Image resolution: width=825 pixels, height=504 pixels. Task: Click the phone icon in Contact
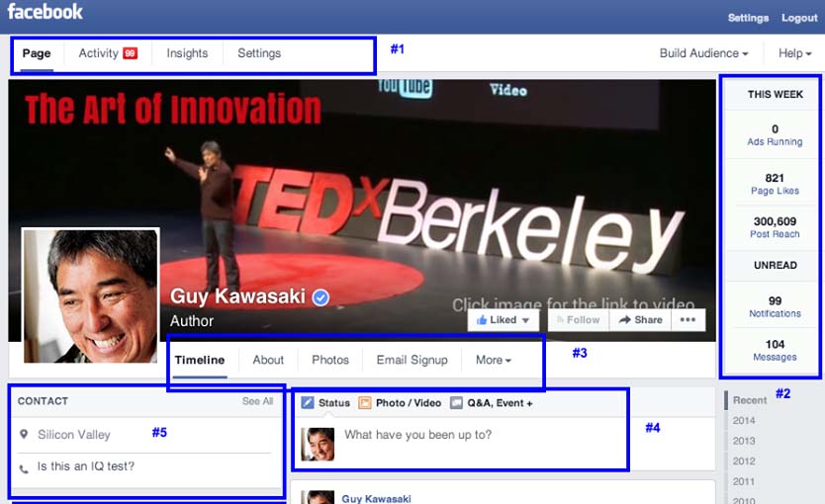pyautogui.click(x=24, y=468)
